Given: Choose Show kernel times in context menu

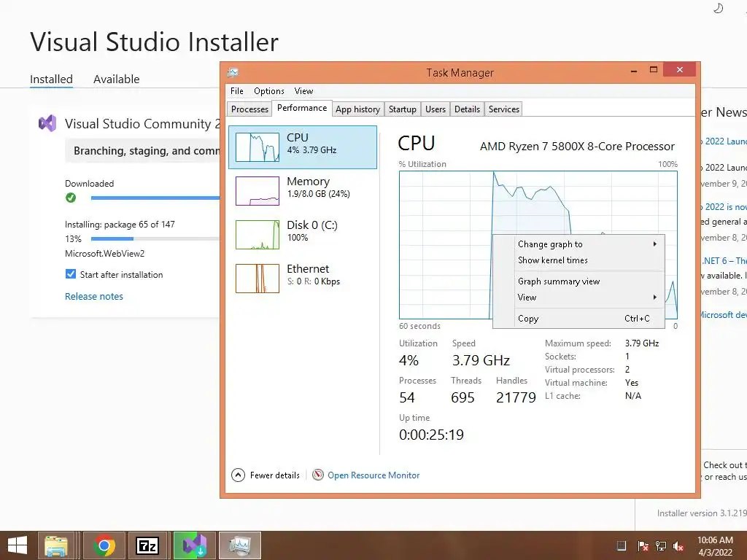Looking at the screenshot, I should 578,260.
